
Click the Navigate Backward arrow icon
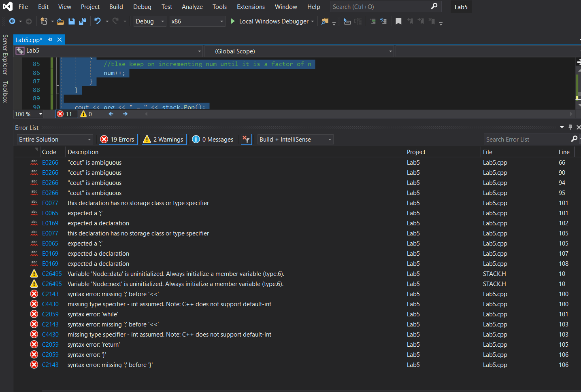12,21
